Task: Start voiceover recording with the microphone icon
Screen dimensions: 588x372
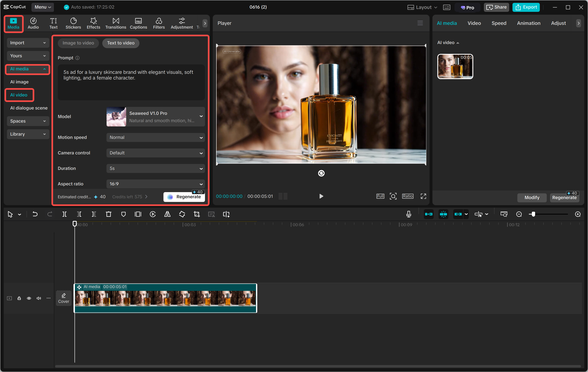Action: 409,214
